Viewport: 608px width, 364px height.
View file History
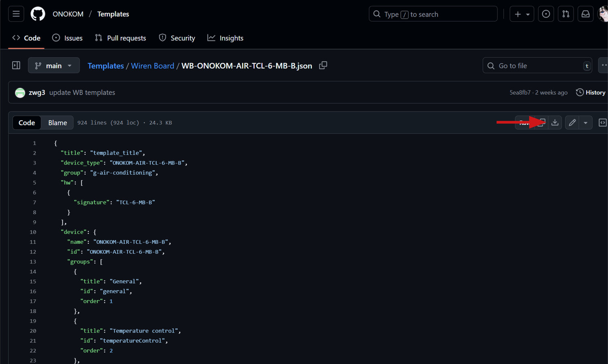[591, 93]
